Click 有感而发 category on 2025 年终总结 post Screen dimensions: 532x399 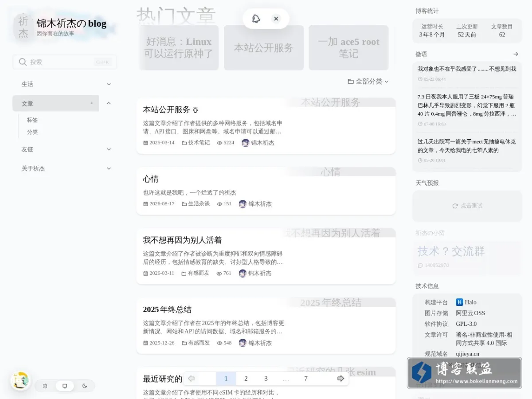[199, 343]
